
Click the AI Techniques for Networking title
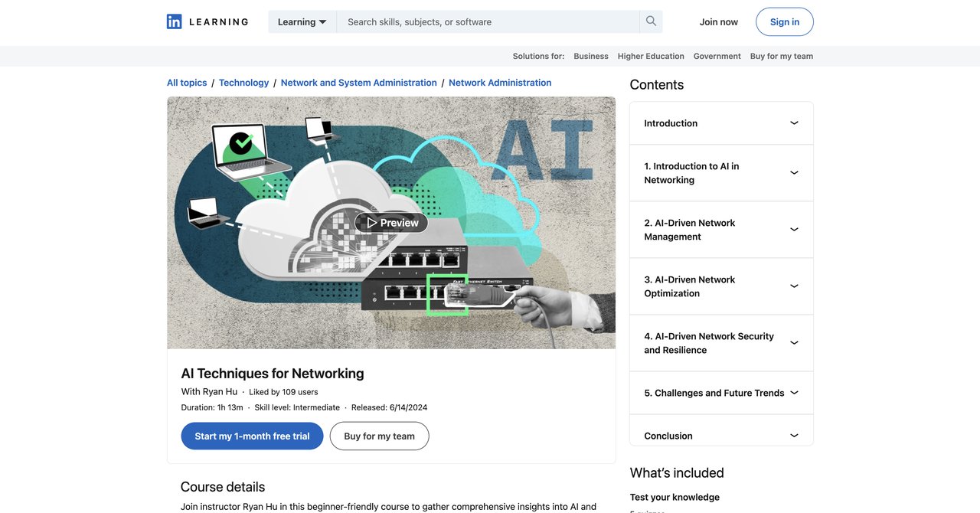(x=273, y=374)
